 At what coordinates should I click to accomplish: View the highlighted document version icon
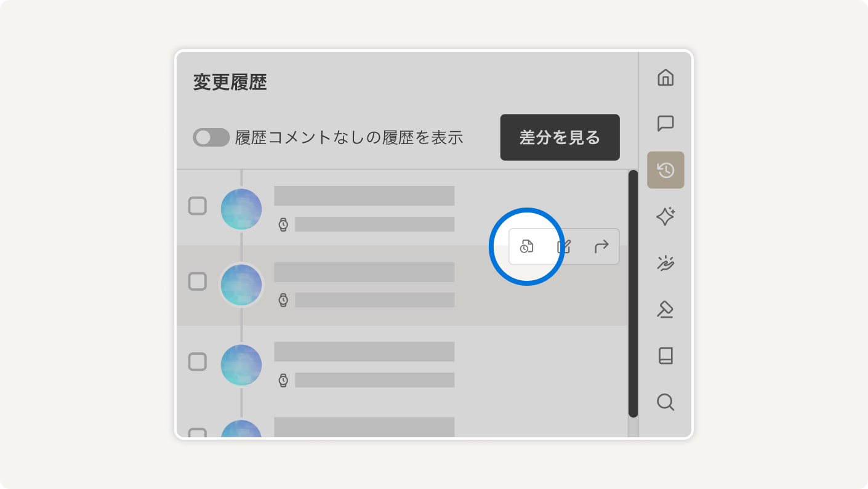[526, 247]
